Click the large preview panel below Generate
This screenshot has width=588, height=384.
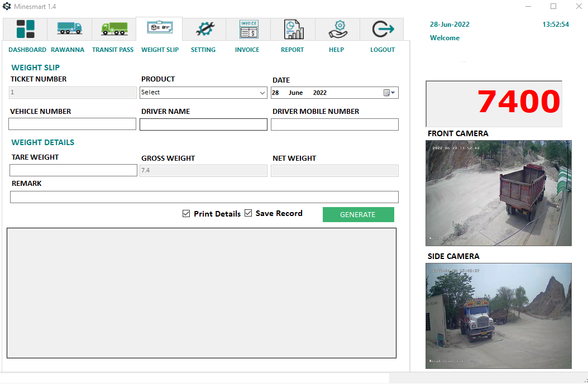(x=202, y=293)
